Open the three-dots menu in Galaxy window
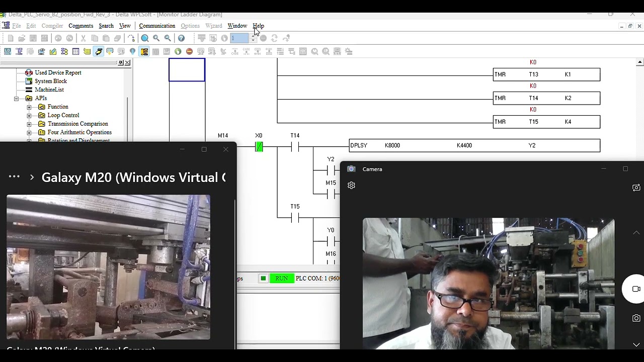 pyautogui.click(x=14, y=176)
